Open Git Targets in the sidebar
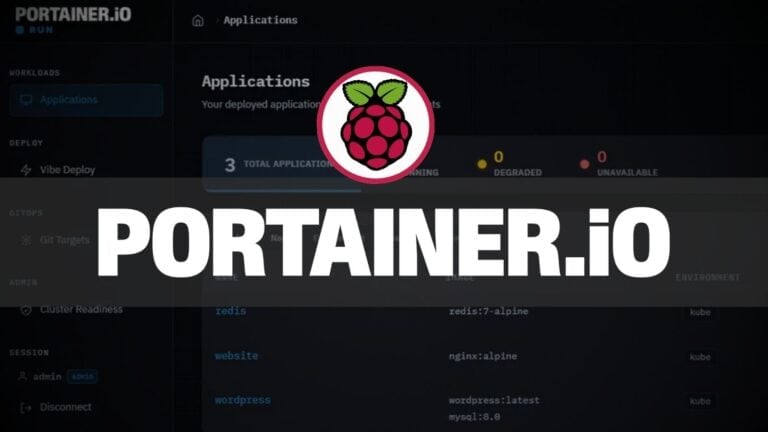This screenshot has width=768, height=432. point(65,240)
